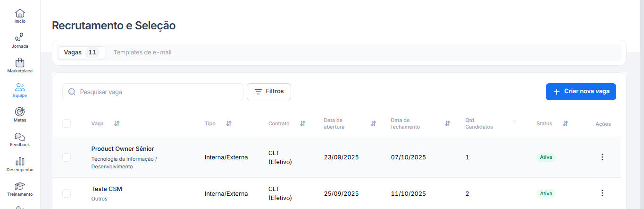Switch to the Vagas tab
This screenshot has height=209, width=644.
point(81,52)
